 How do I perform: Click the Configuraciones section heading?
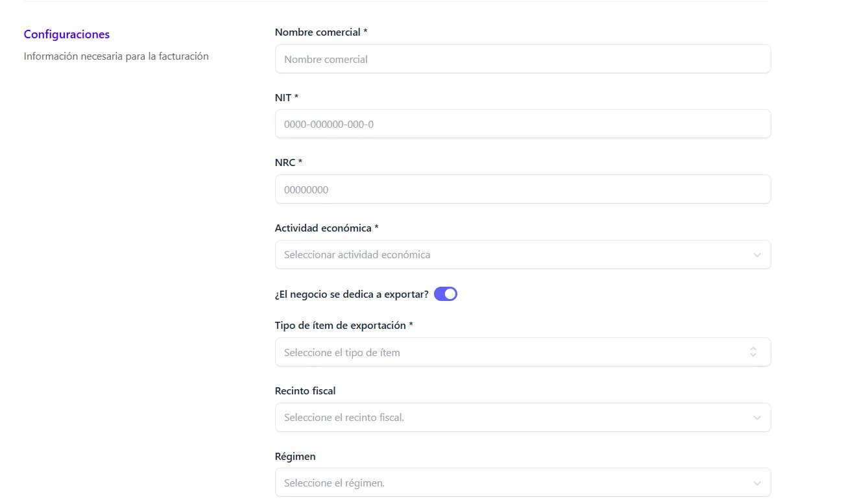click(67, 34)
